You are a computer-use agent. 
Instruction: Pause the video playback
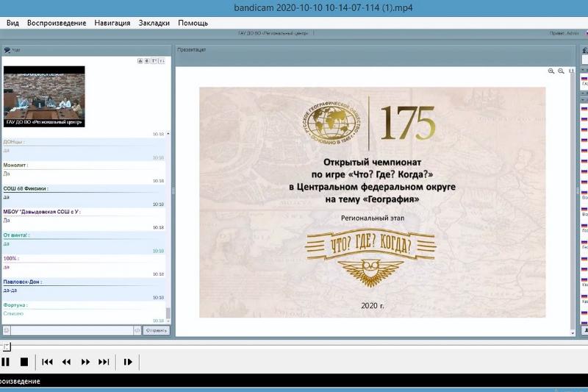coord(6,362)
